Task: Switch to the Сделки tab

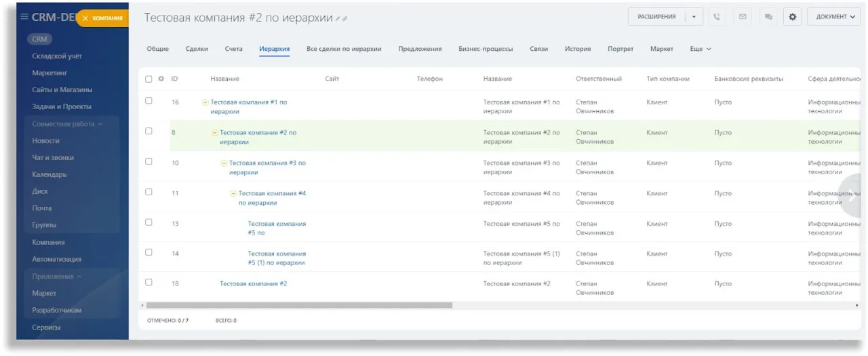Action: [x=197, y=49]
